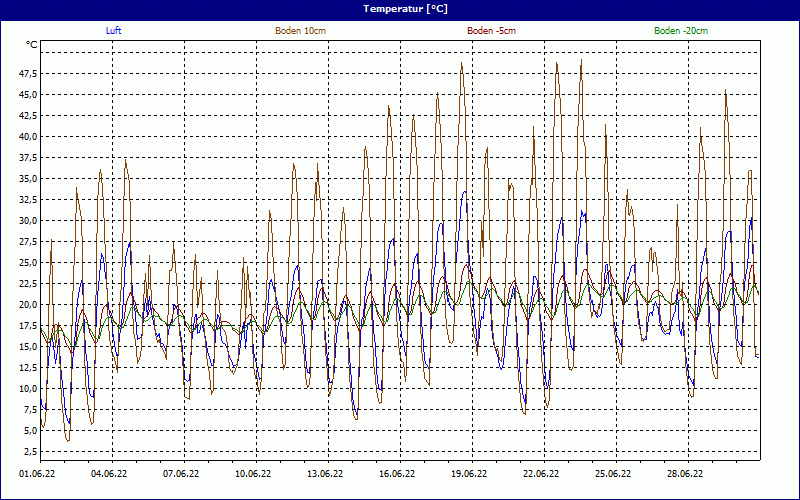Select the 19.06.22 x-axis date
Viewport: 800px width, 500px height.
(470, 474)
